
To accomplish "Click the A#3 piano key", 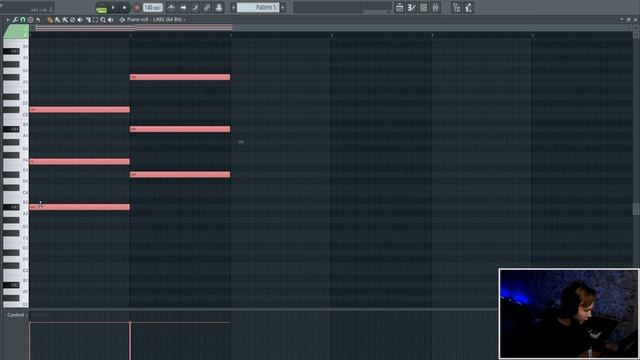I will click(11, 207).
